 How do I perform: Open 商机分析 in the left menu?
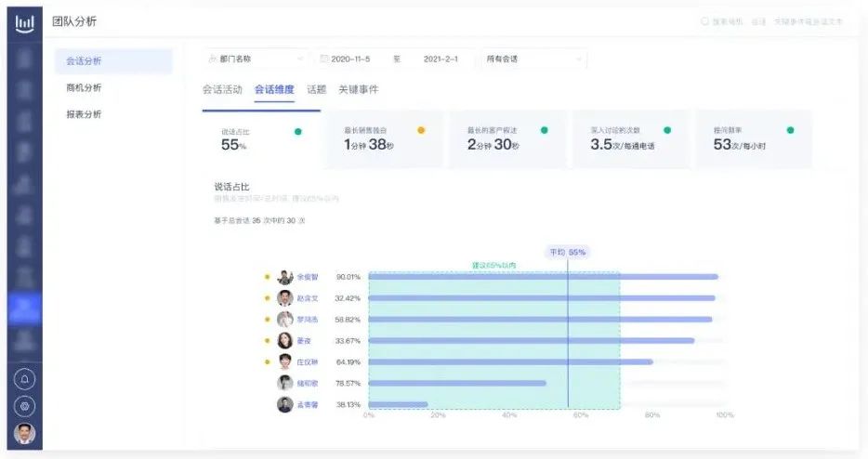(84, 87)
